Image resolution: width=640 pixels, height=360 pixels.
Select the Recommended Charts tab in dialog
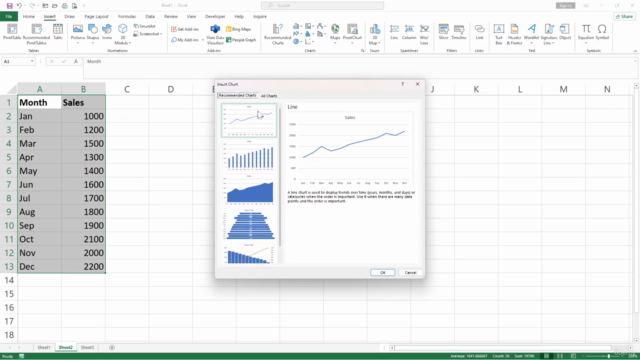tap(237, 96)
